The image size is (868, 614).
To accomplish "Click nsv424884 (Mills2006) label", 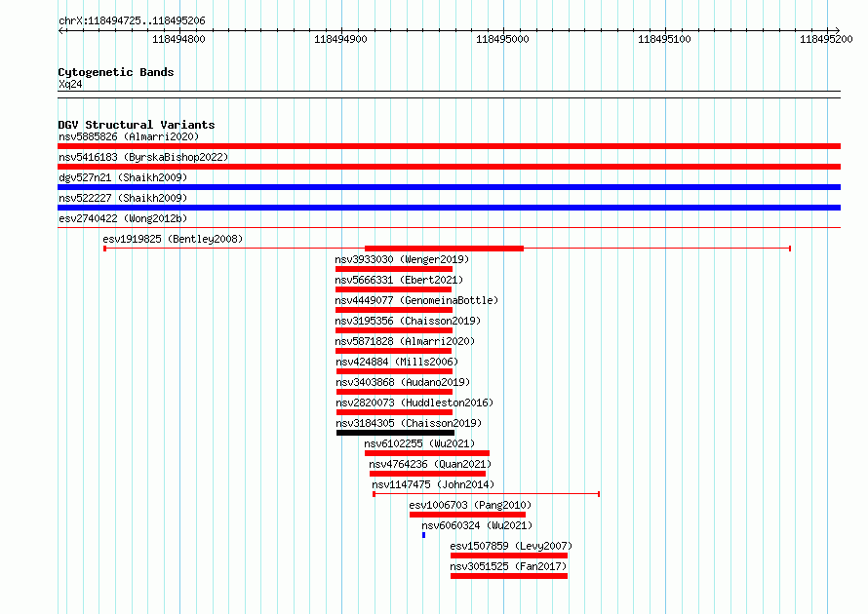I will 397,362.
